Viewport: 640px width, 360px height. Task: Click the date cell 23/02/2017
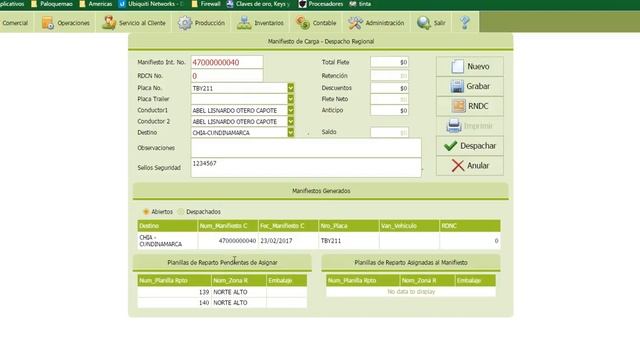(x=288, y=241)
